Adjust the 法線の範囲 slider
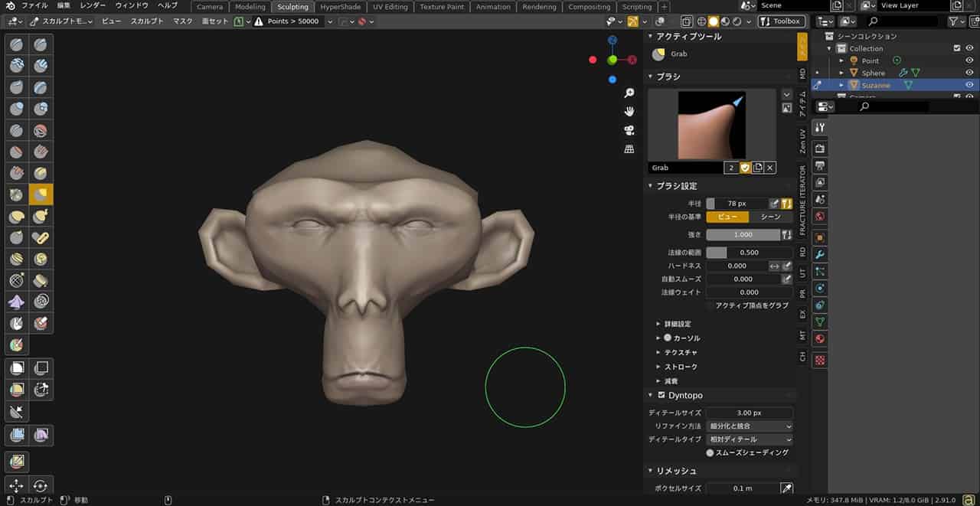Screen dimensions: 980x506 750,253
